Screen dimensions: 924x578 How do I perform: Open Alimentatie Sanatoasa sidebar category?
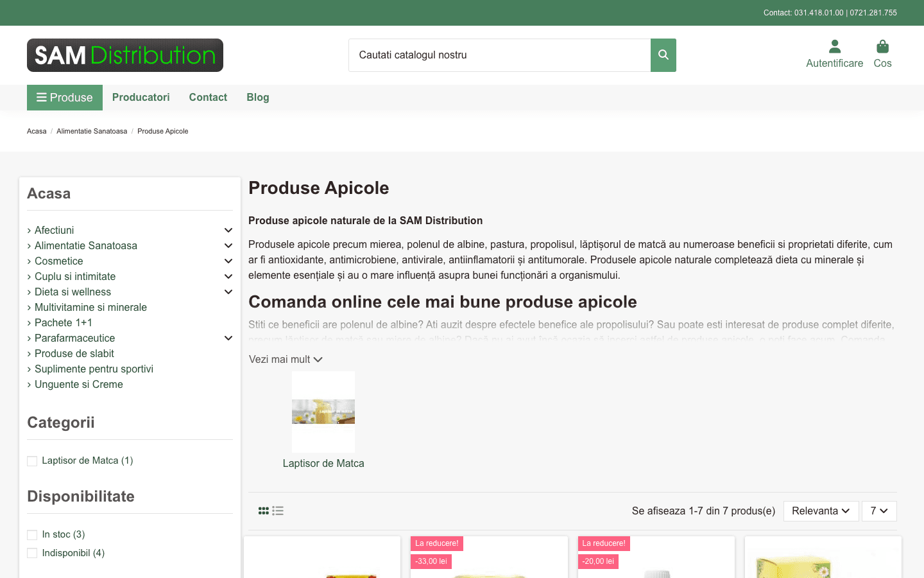[x=86, y=245]
